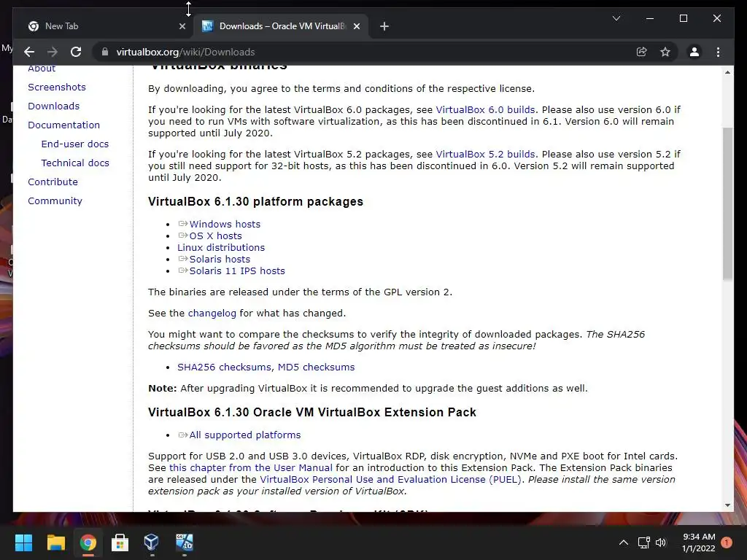Screen dimensions: 747x560
Task: Bookmark this page with the star
Action: pyautogui.click(x=665, y=52)
